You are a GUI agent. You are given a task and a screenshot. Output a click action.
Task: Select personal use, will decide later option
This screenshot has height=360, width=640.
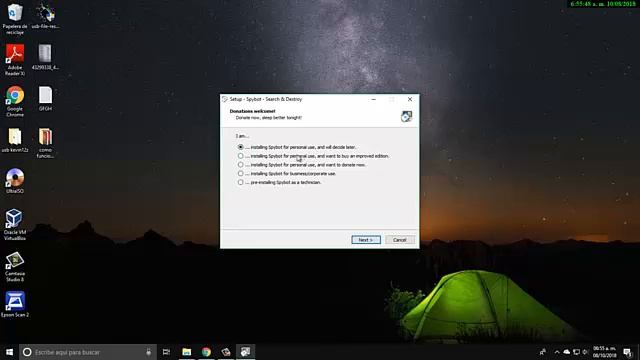point(297,147)
